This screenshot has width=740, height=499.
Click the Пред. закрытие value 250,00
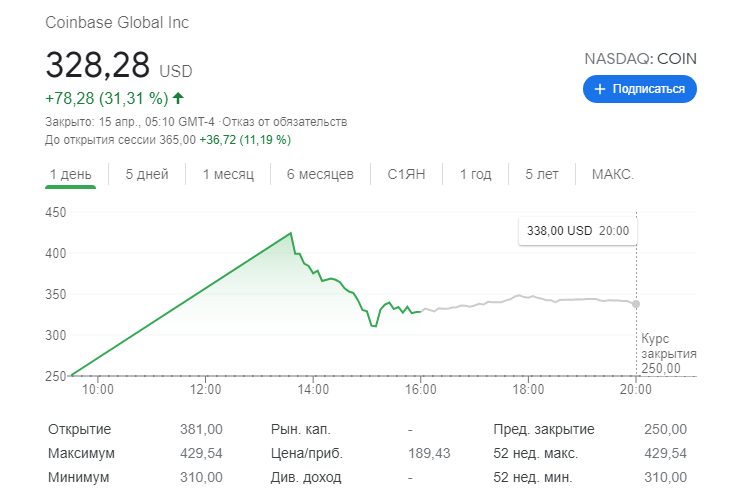tap(665, 429)
